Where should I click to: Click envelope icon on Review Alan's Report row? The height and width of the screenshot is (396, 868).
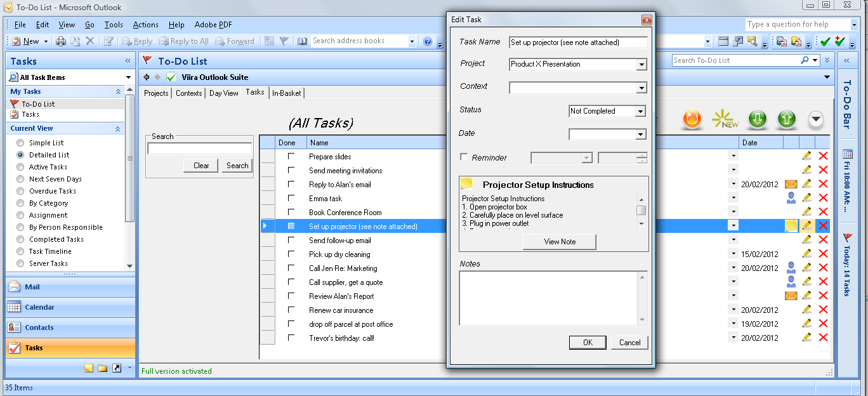coord(791,296)
